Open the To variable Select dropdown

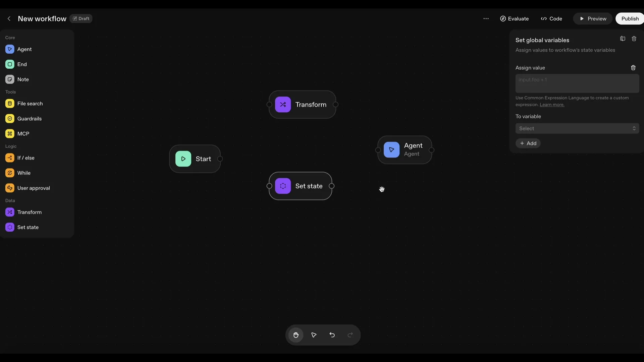(577, 128)
